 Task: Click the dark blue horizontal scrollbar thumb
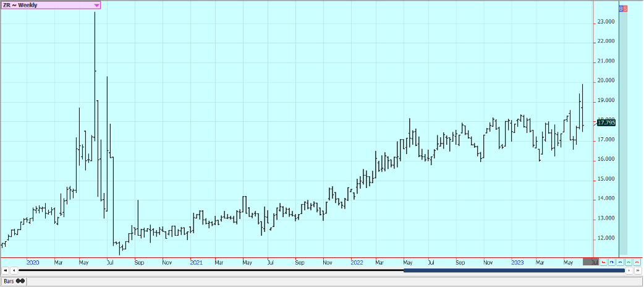[513, 270]
